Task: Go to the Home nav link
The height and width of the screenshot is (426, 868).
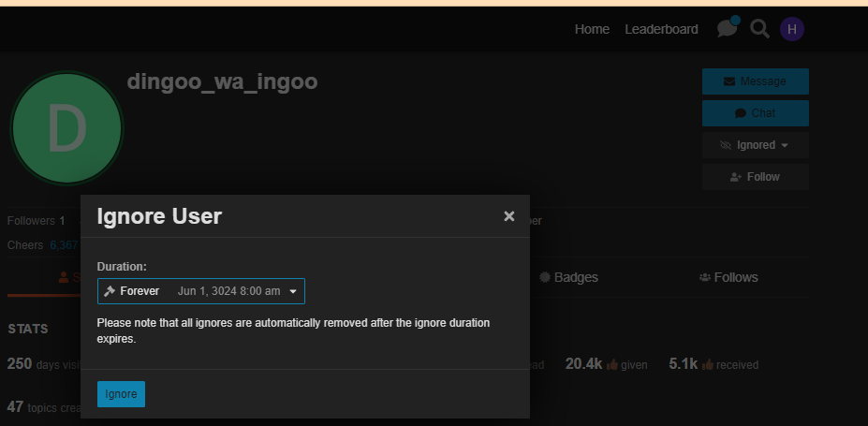Action: pos(592,29)
